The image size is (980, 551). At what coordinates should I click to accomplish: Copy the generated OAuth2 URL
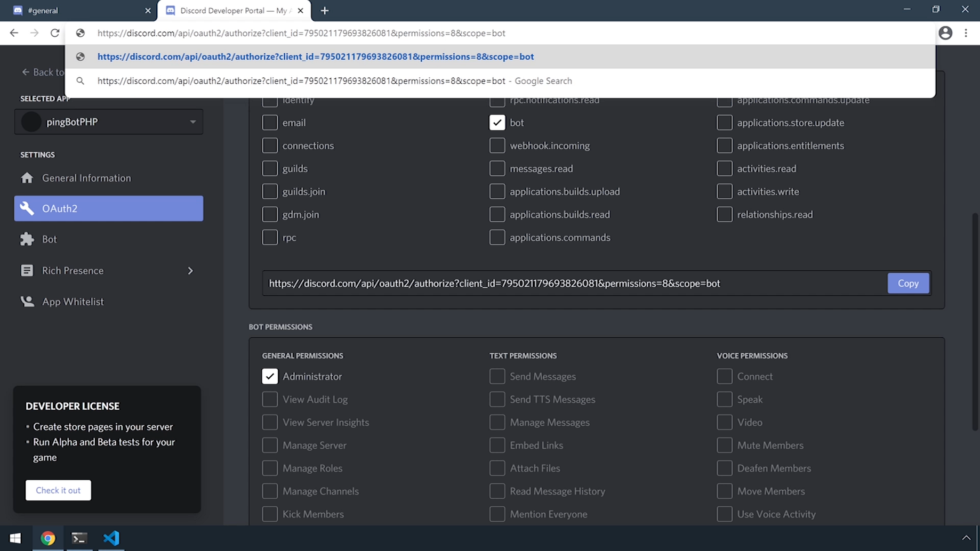point(908,283)
